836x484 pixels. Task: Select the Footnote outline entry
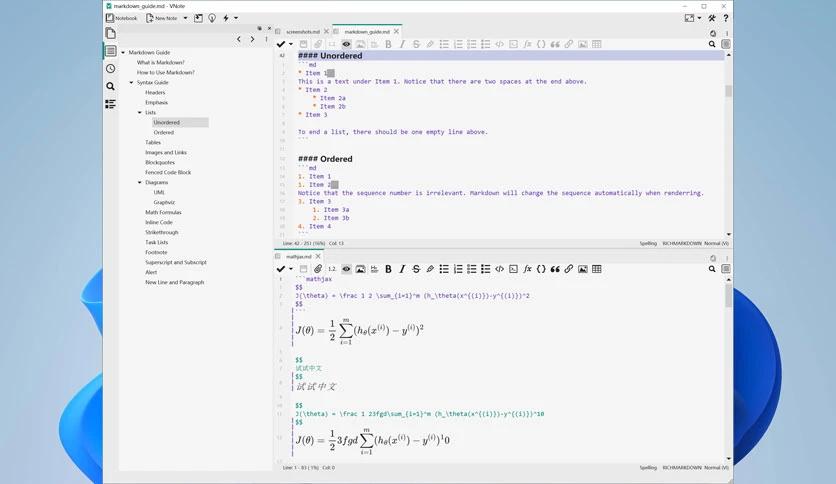pyautogui.click(x=156, y=252)
